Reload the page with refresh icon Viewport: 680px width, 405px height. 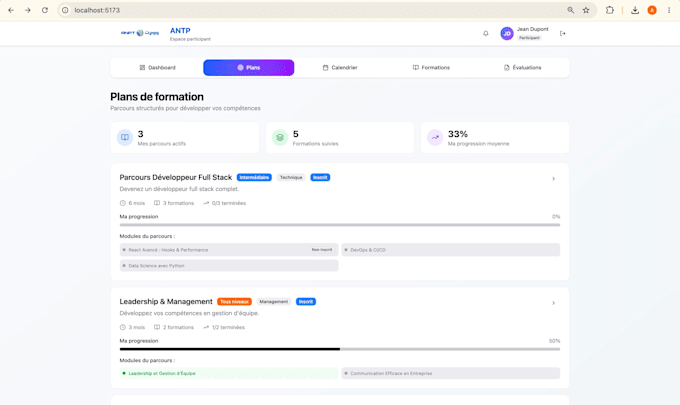pos(45,10)
